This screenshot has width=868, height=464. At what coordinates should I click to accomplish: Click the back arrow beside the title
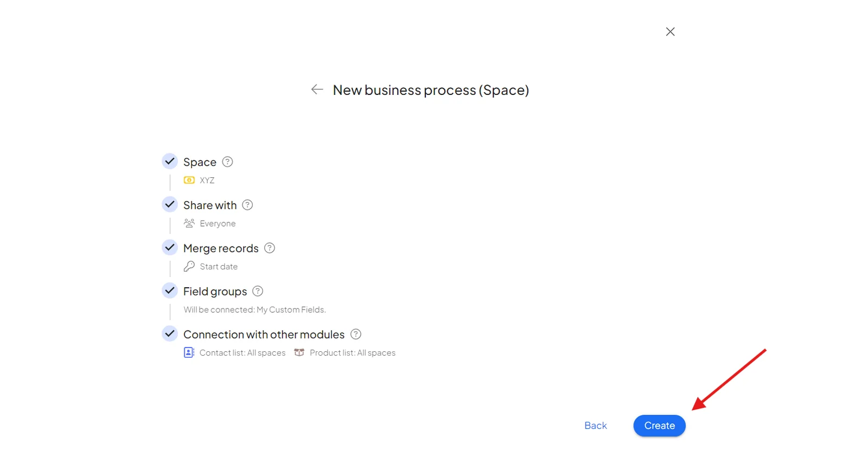pyautogui.click(x=317, y=89)
